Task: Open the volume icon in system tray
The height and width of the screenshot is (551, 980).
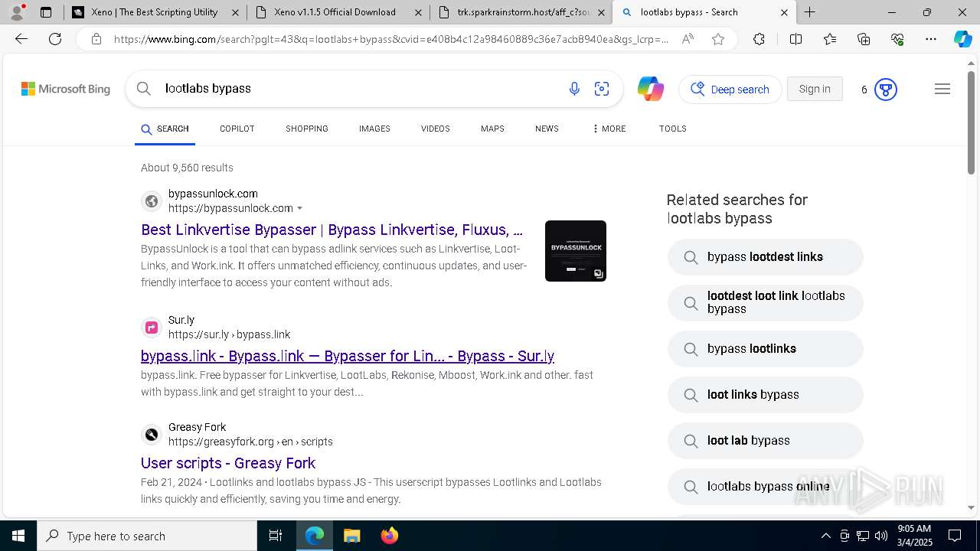Action: pos(880,536)
